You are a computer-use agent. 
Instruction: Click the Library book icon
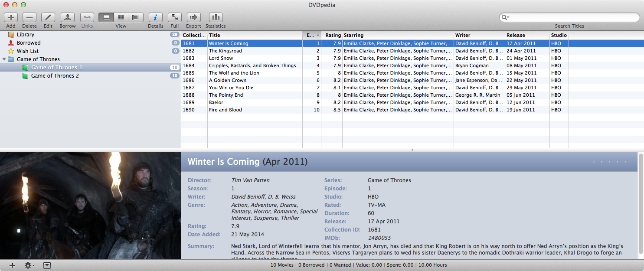(11, 35)
